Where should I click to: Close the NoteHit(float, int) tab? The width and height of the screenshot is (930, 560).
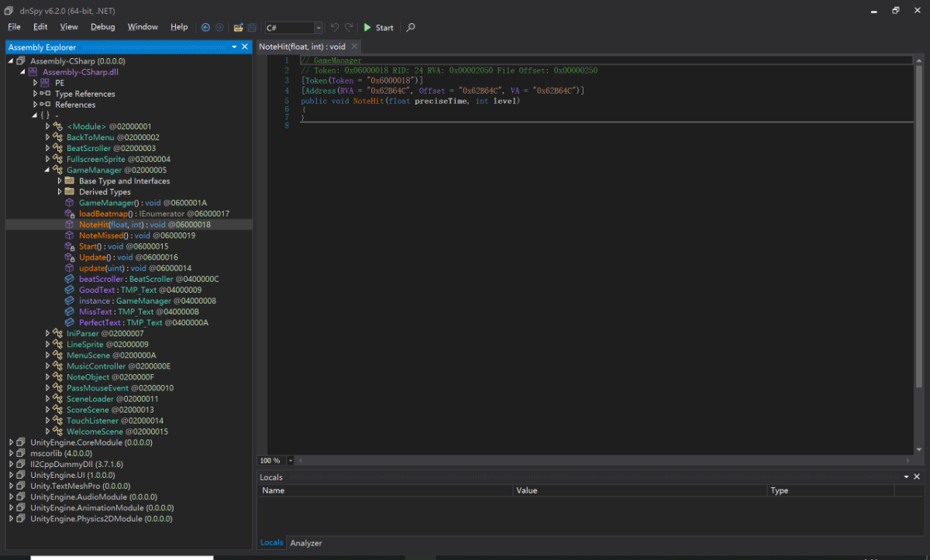coord(354,46)
